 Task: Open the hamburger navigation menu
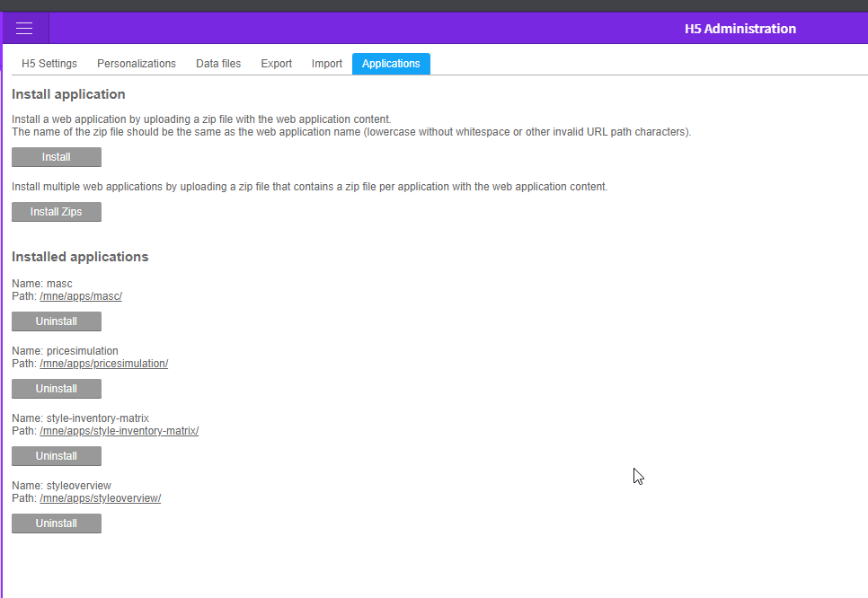24,28
